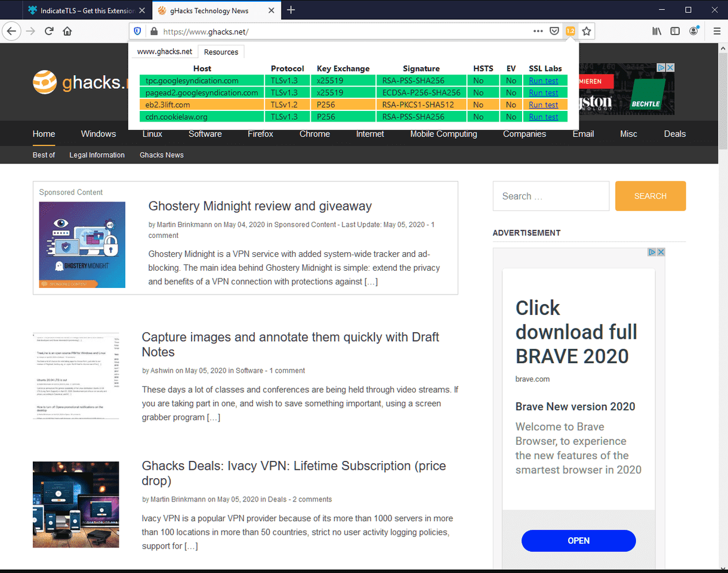Show sidebars icon in toolbar
728x573 pixels.
click(x=675, y=31)
